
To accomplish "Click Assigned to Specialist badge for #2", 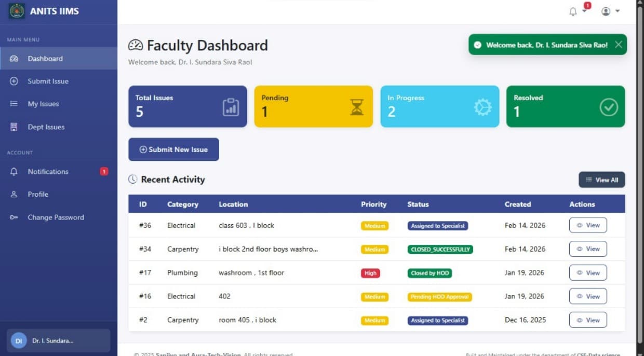I will tap(438, 321).
